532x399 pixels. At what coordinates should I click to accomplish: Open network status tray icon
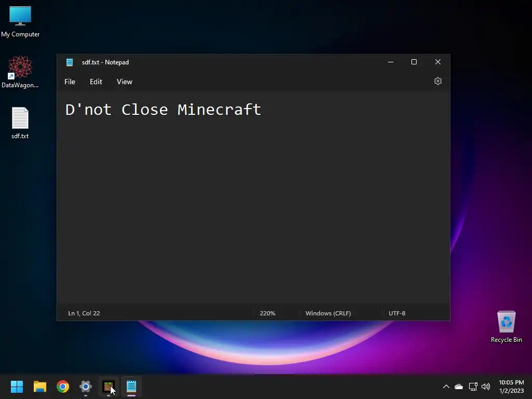(x=473, y=387)
